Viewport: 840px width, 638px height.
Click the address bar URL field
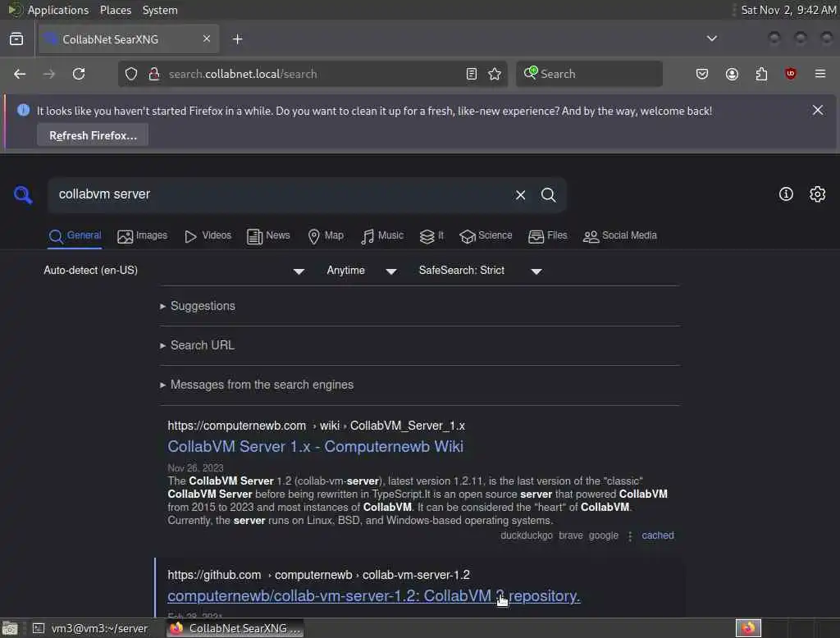[313, 74]
